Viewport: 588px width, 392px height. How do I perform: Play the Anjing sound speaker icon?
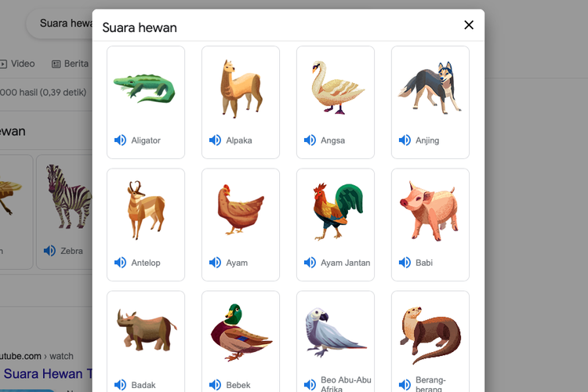pyautogui.click(x=405, y=140)
